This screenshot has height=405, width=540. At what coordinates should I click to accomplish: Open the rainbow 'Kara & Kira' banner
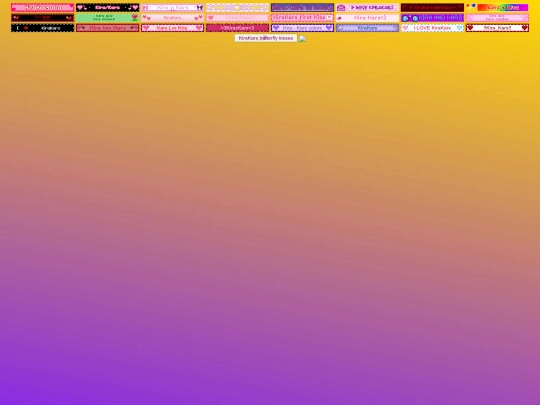497,8
